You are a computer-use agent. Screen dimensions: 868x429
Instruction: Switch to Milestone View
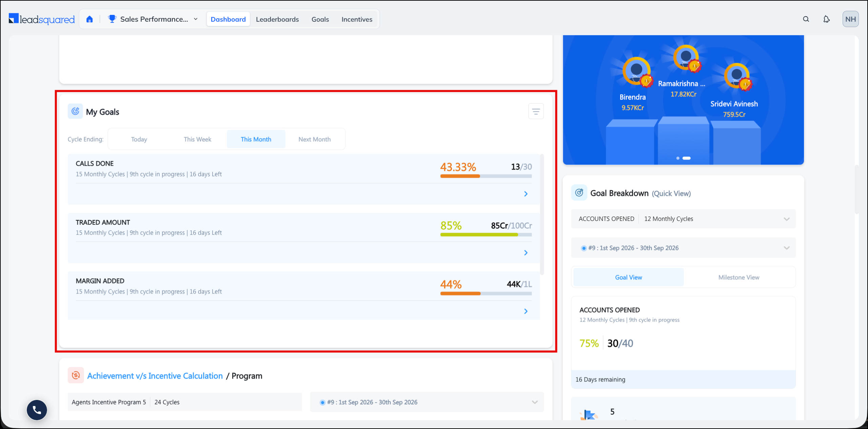click(739, 277)
